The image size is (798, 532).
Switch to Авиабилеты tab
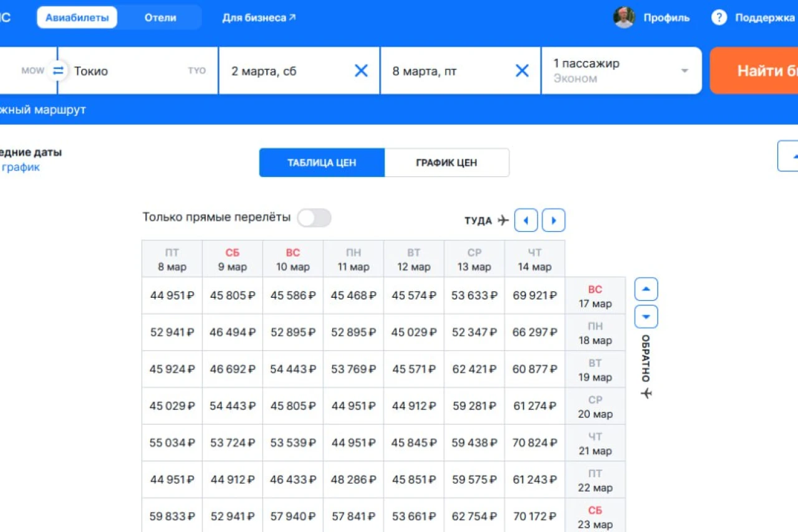point(77,17)
